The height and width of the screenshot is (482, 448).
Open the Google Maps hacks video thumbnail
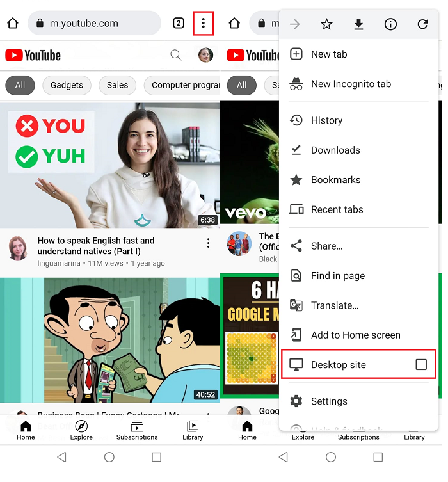[x=250, y=335]
